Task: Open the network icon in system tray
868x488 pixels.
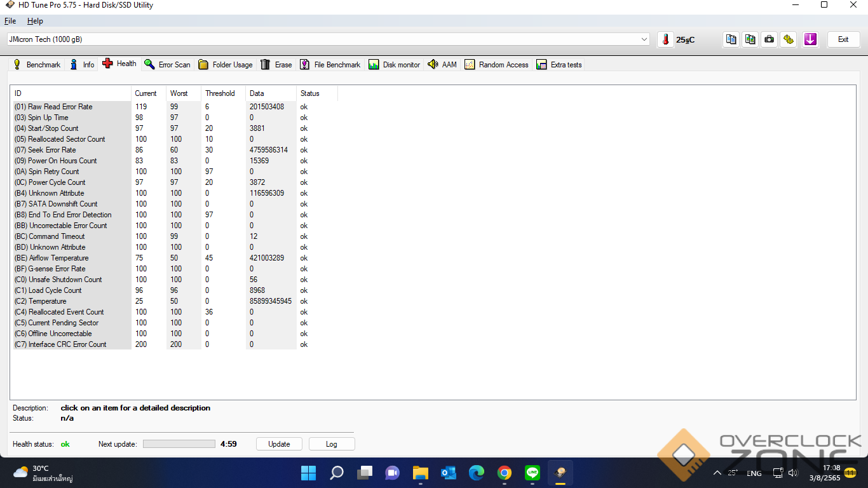Action: (778, 473)
